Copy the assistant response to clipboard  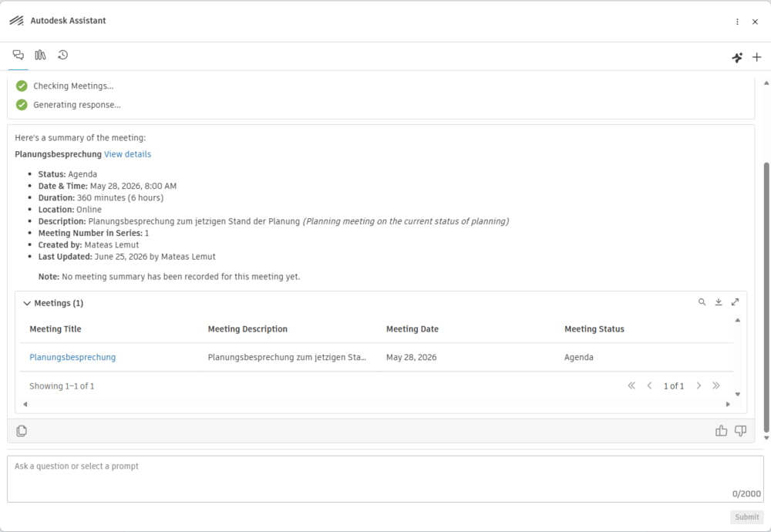[22, 431]
